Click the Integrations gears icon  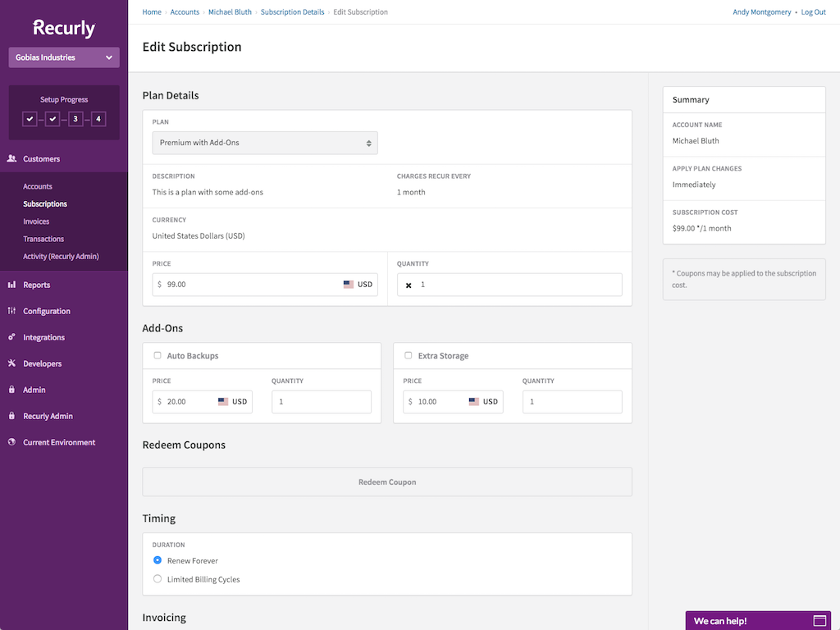point(11,337)
